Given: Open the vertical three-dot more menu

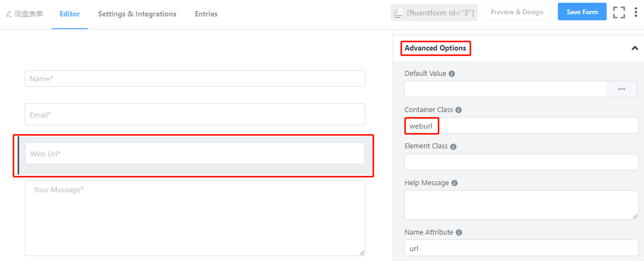Looking at the screenshot, I should click(636, 13).
